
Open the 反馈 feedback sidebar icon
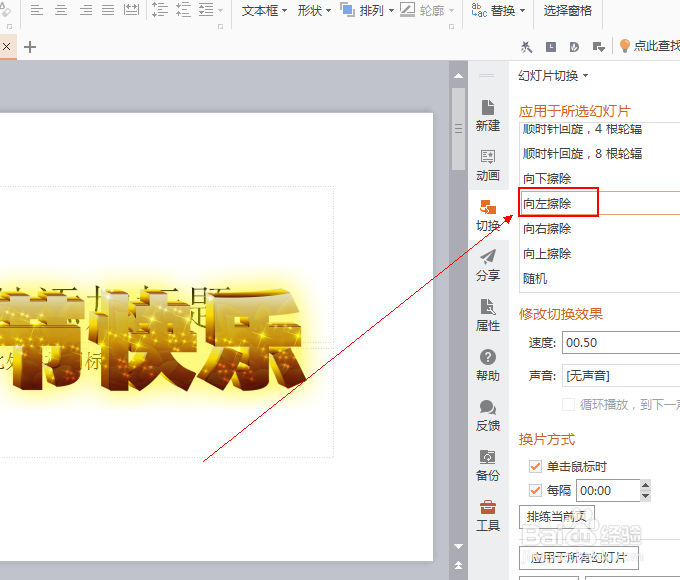[488, 415]
